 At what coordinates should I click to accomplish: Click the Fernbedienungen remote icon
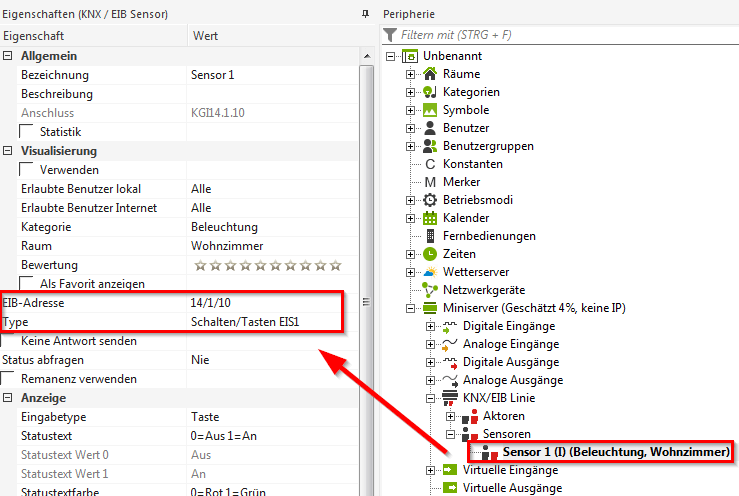431,236
